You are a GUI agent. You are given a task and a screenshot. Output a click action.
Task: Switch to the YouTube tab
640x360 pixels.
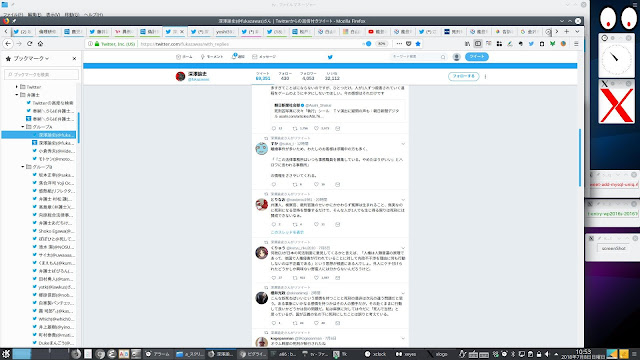377,31
